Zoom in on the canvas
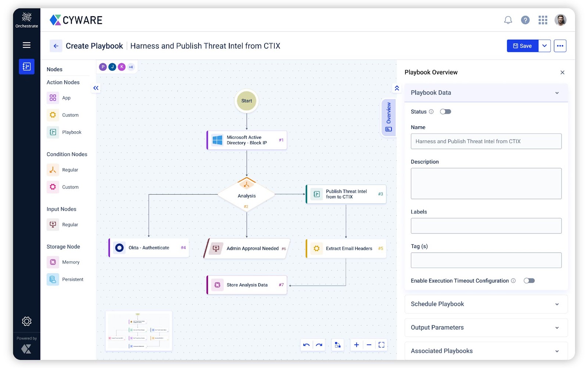The width and height of the screenshot is (588, 368). coord(356,345)
